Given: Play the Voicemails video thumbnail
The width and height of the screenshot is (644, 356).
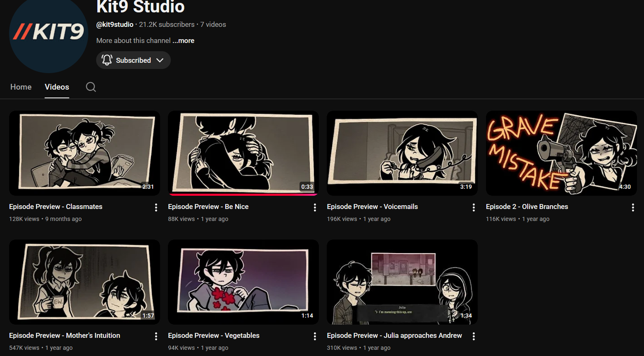Looking at the screenshot, I should point(402,153).
